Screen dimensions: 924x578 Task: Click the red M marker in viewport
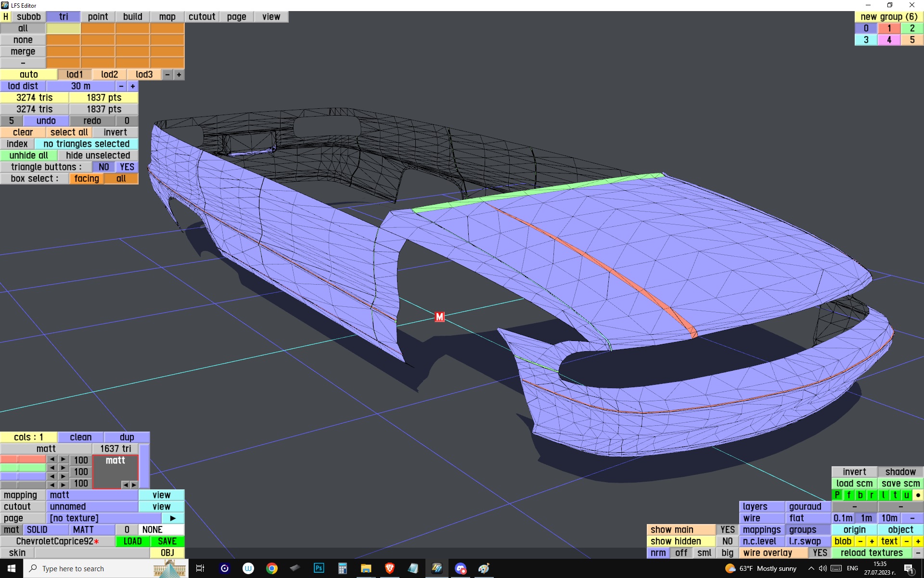coord(439,317)
